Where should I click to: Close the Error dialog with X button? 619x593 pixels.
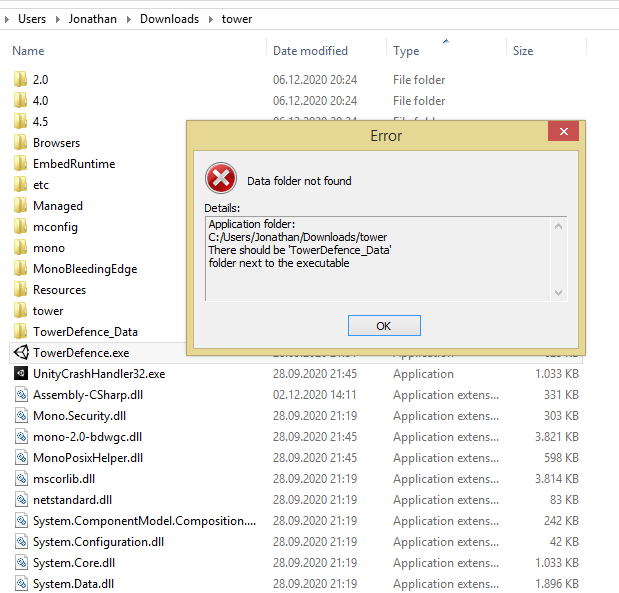tap(563, 133)
